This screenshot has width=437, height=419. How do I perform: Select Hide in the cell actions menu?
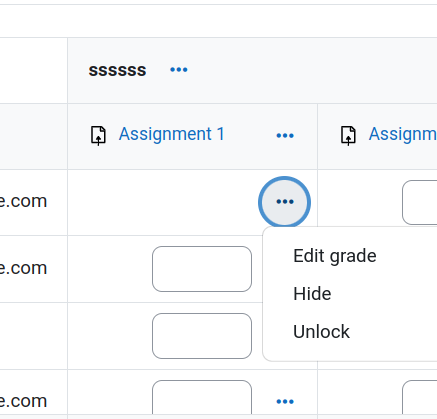coord(312,294)
